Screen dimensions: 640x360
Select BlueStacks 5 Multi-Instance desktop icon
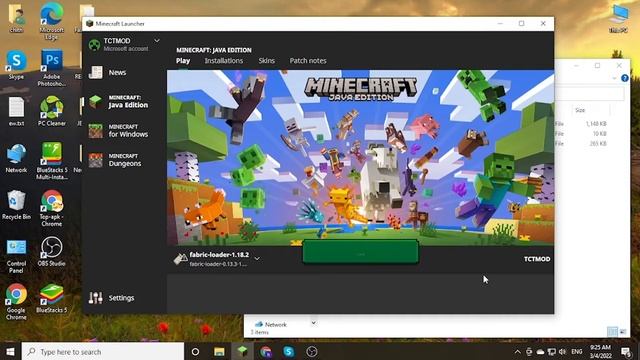(51, 161)
